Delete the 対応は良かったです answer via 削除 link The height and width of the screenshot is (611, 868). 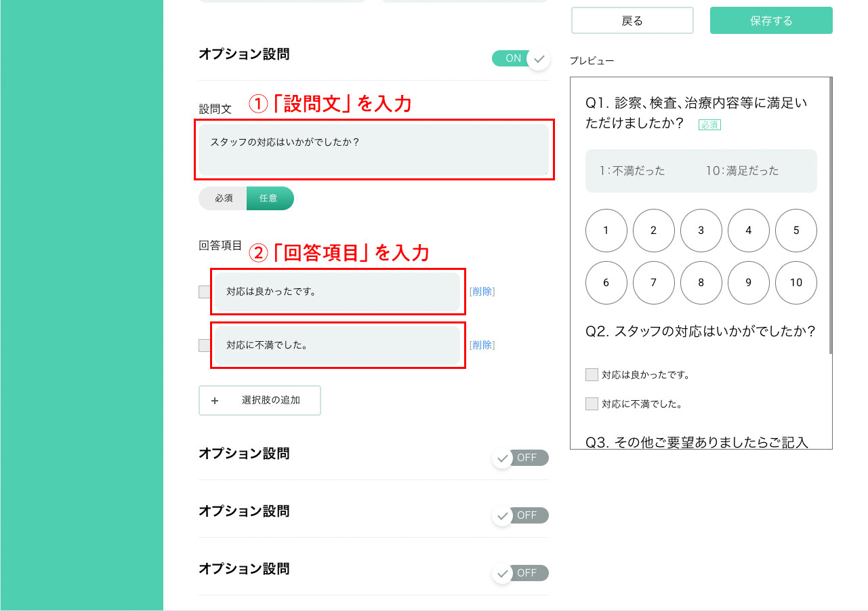point(482,292)
